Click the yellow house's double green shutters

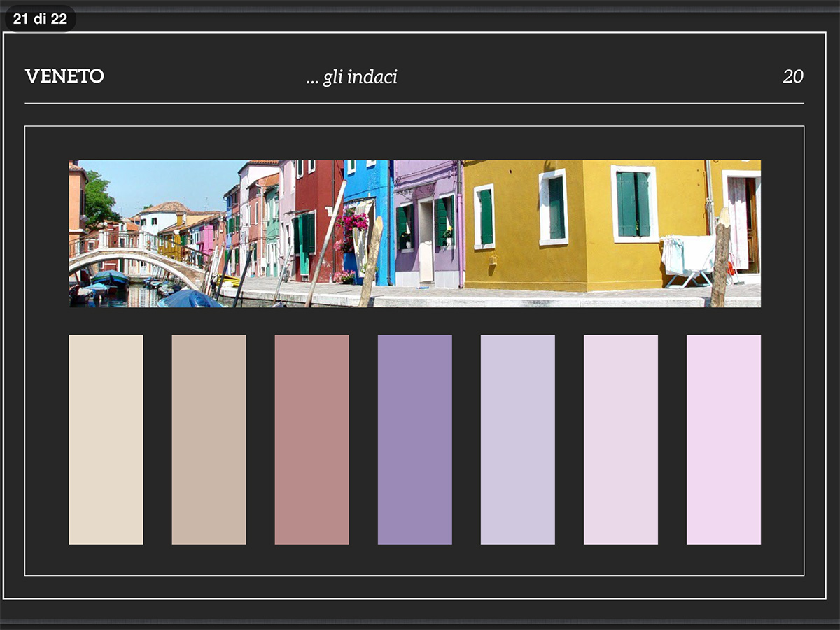[x=633, y=204]
